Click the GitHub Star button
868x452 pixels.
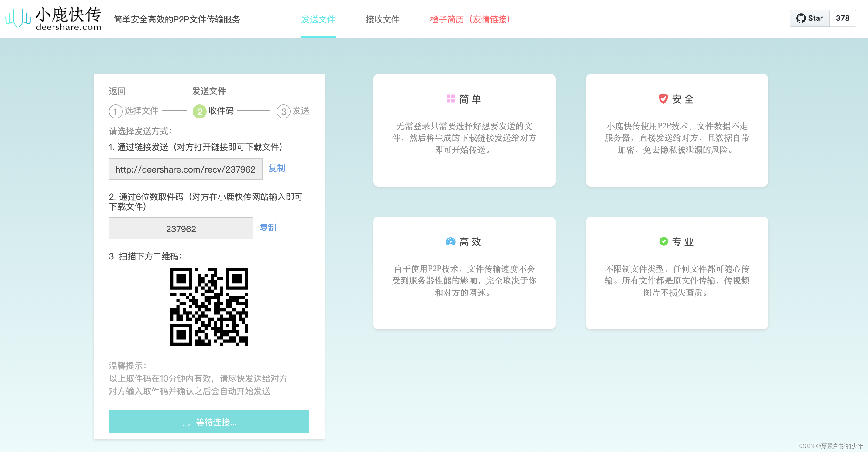pyautogui.click(x=809, y=18)
